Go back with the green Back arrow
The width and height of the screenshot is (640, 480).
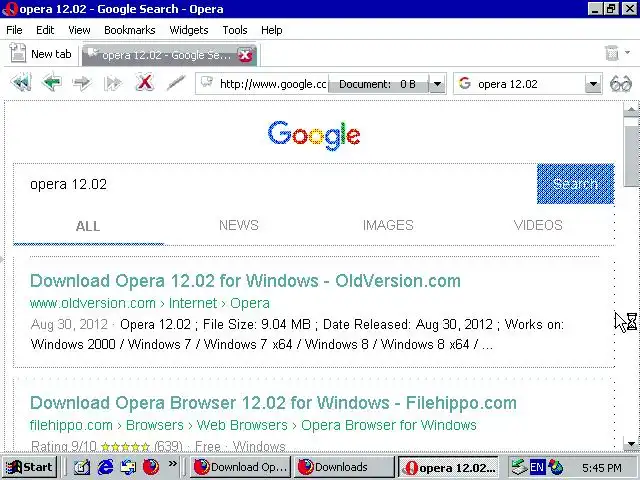coord(52,82)
